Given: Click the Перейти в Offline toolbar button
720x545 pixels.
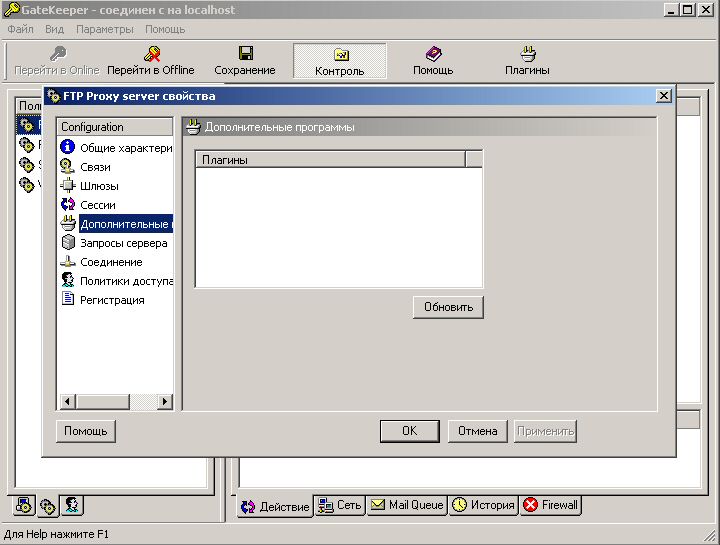Looking at the screenshot, I should [151, 61].
